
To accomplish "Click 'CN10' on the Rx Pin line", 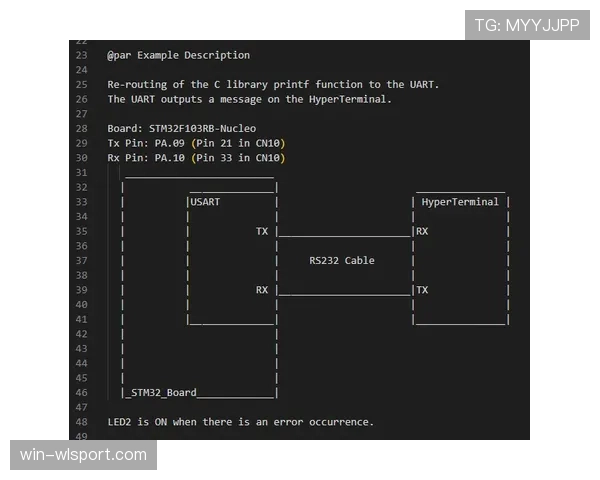I will coord(268,158).
